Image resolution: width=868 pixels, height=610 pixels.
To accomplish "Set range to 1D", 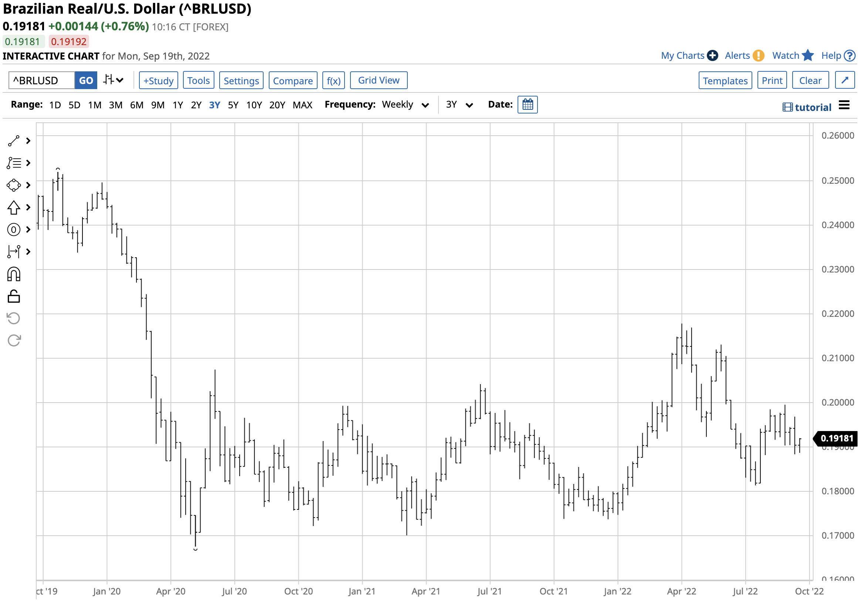I will tap(55, 105).
